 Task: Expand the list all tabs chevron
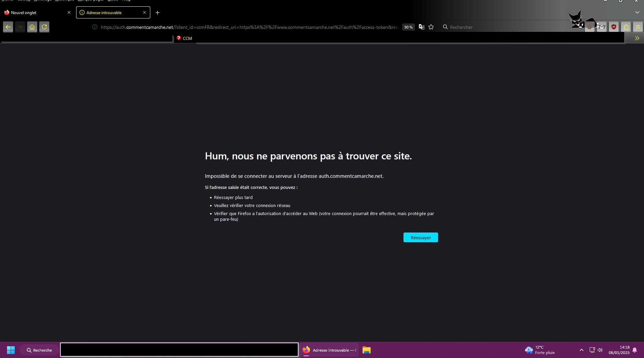click(x=637, y=12)
